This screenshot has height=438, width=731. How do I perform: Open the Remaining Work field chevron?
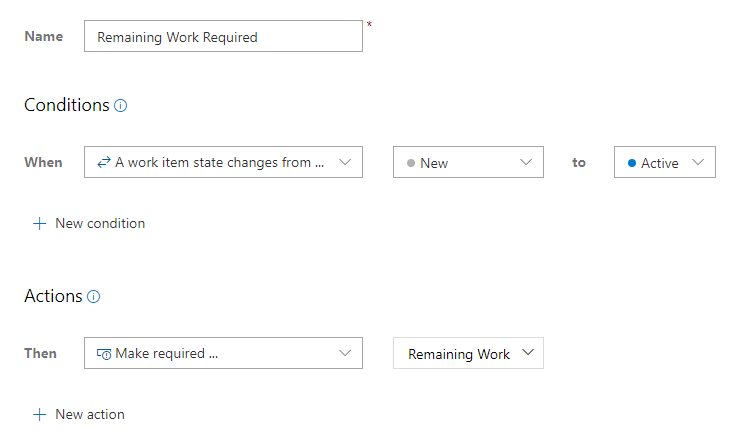tap(528, 353)
